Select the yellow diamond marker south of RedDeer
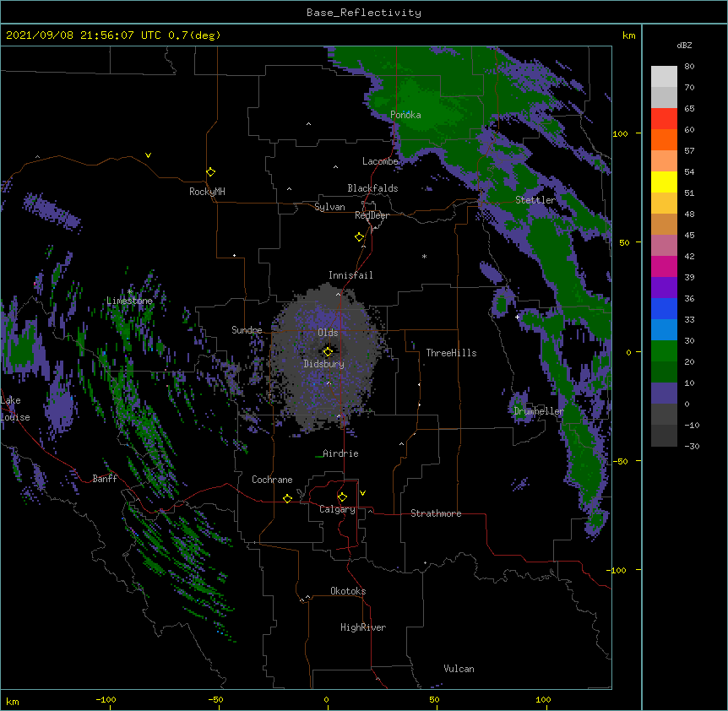 pos(360,237)
